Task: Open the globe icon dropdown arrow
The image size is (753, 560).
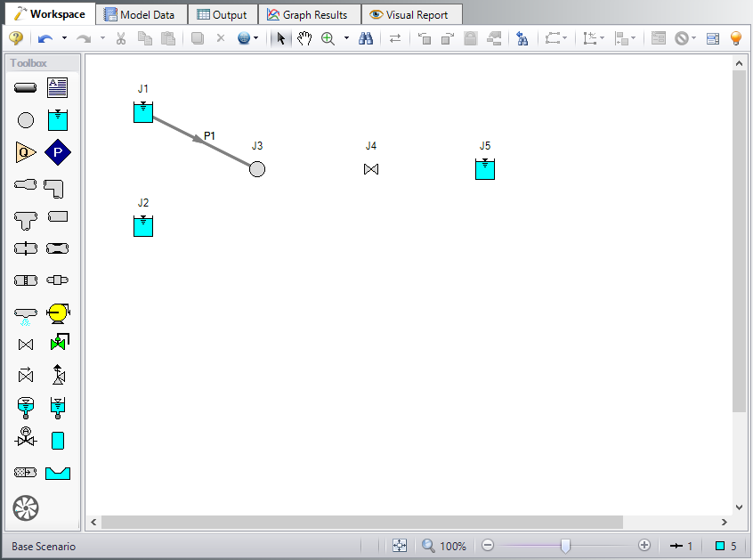Action: pyautogui.click(x=256, y=38)
